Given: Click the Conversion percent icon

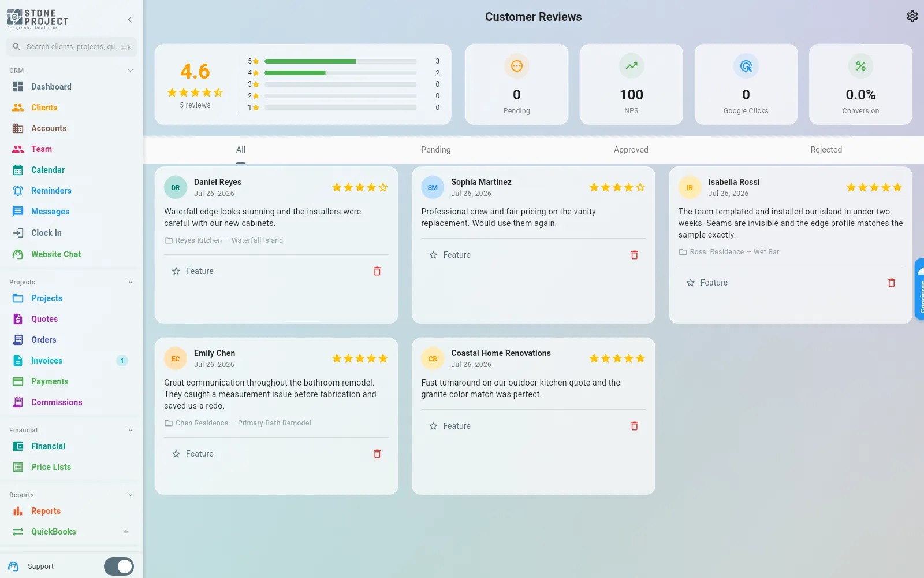Looking at the screenshot, I should click(x=860, y=66).
